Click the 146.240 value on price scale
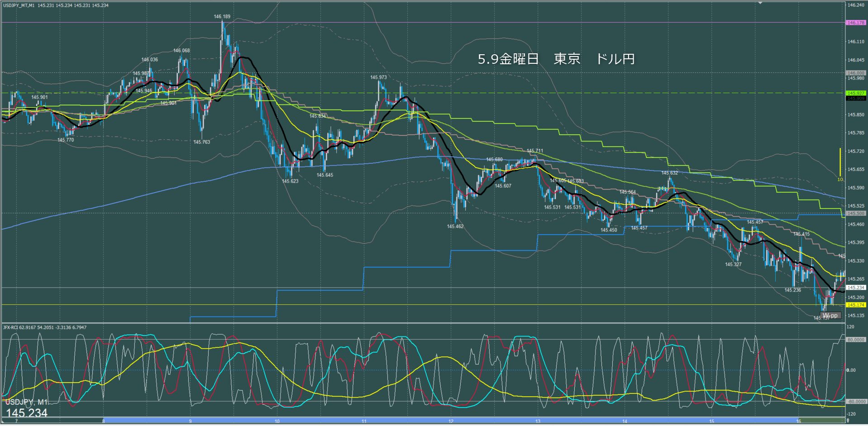868x426 pixels. tap(856, 5)
